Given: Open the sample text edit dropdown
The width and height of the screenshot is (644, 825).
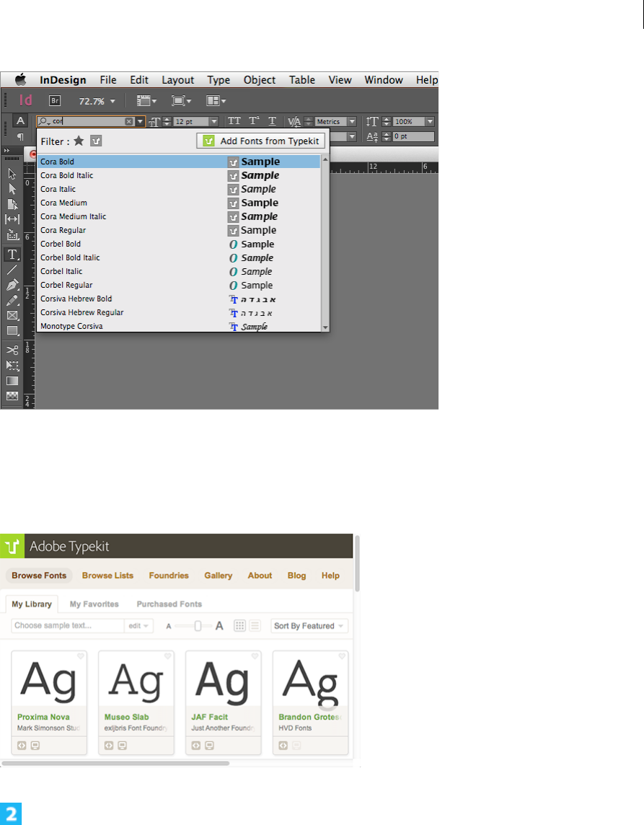Looking at the screenshot, I should (138, 625).
